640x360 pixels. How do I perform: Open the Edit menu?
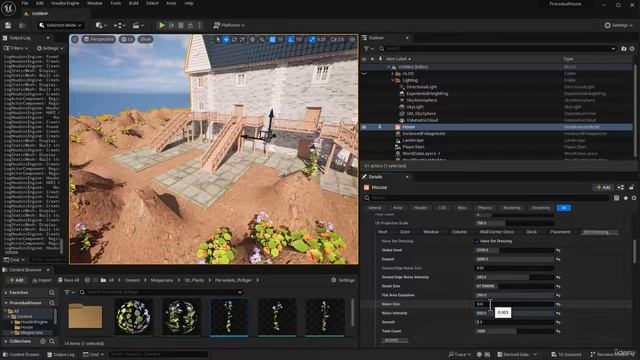point(40,3)
